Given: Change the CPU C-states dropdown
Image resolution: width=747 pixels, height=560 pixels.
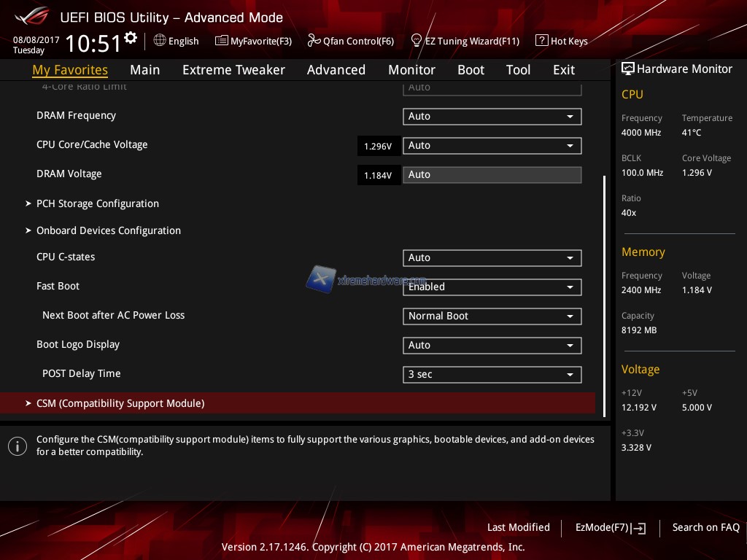Looking at the screenshot, I should 492,258.
